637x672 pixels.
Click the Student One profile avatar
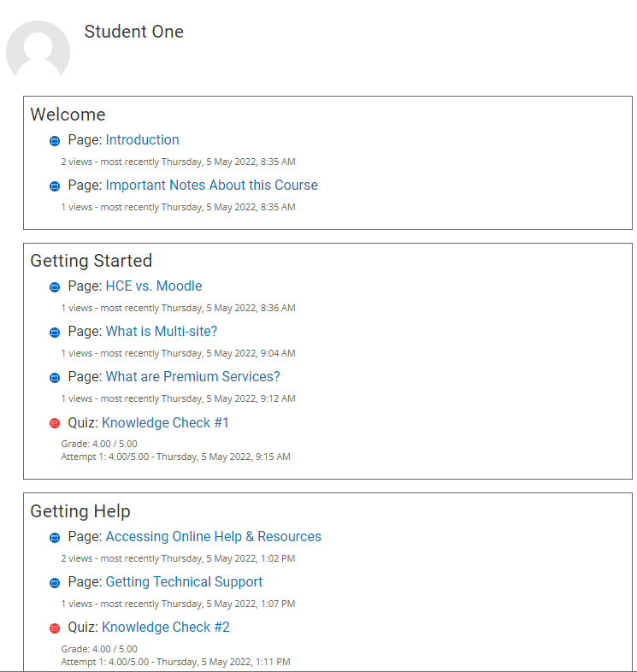point(38,52)
